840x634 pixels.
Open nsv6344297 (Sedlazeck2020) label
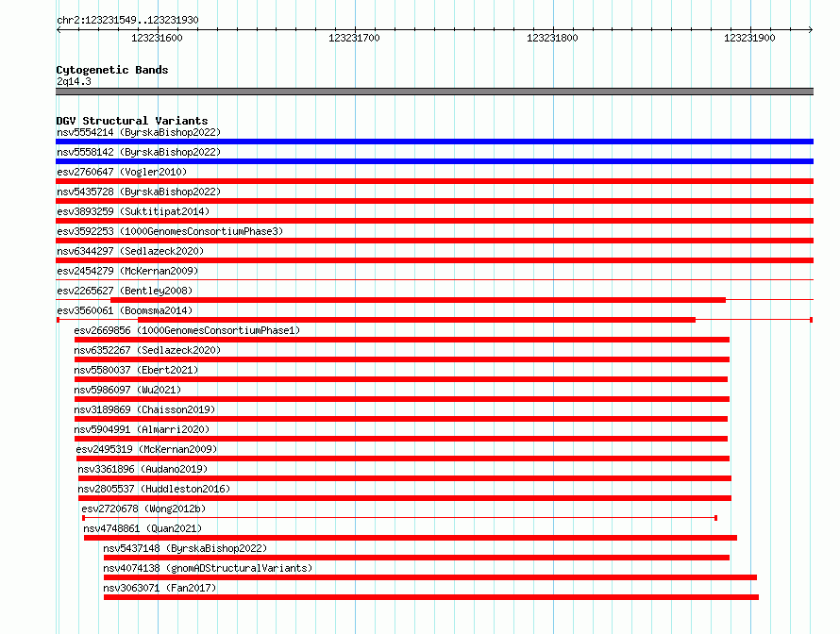(x=130, y=251)
